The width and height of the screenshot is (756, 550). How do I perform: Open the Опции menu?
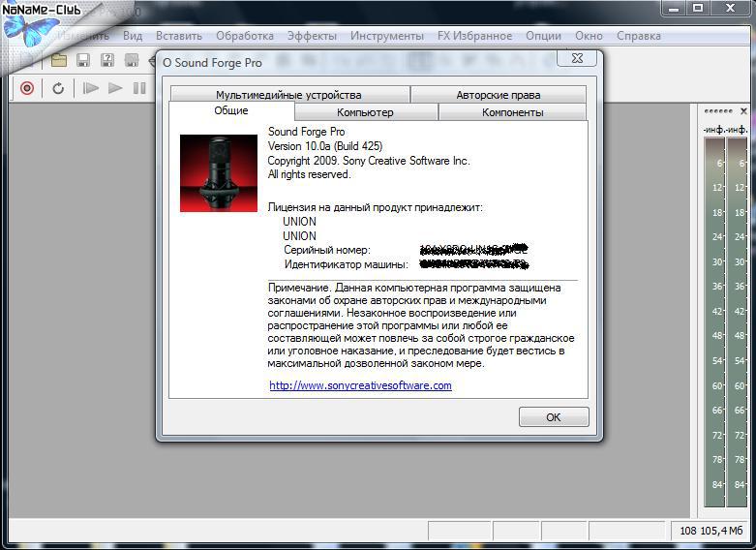click(x=543, y=36)
